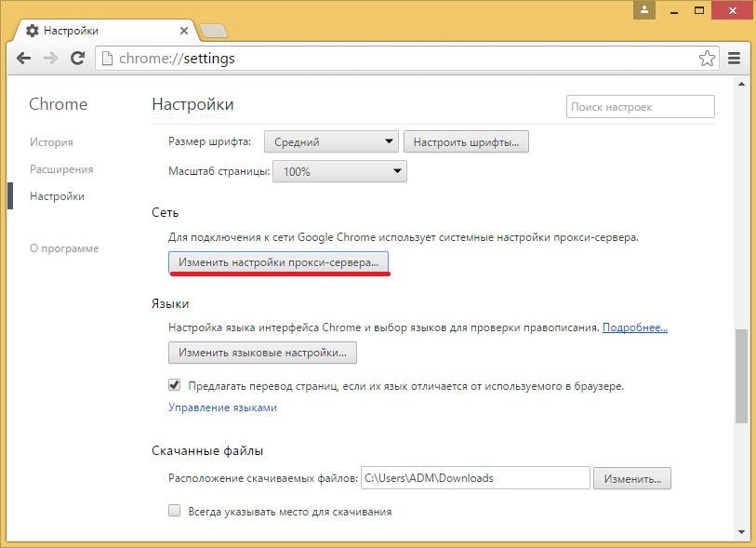Click the vertical scrollbar thumb

pos(741,376)
